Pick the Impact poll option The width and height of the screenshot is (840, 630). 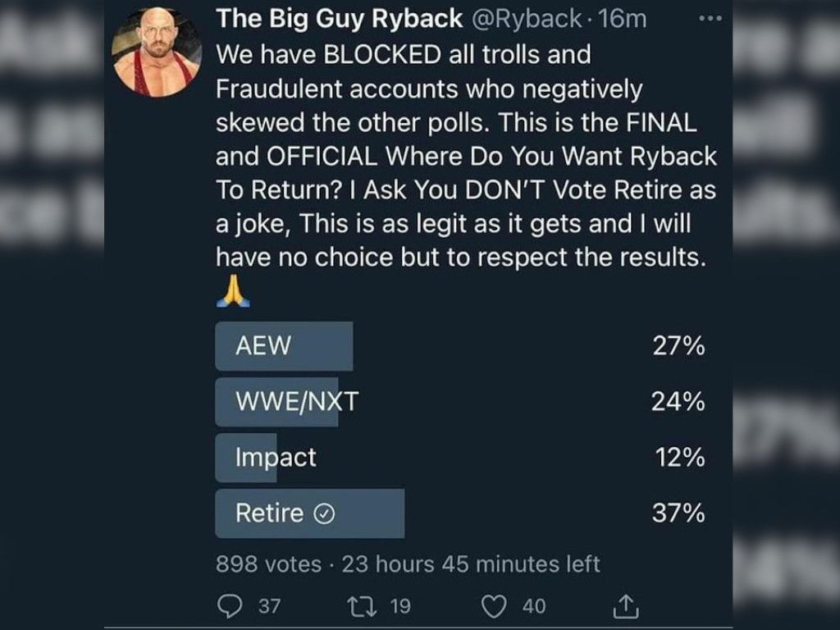[276, 458]
